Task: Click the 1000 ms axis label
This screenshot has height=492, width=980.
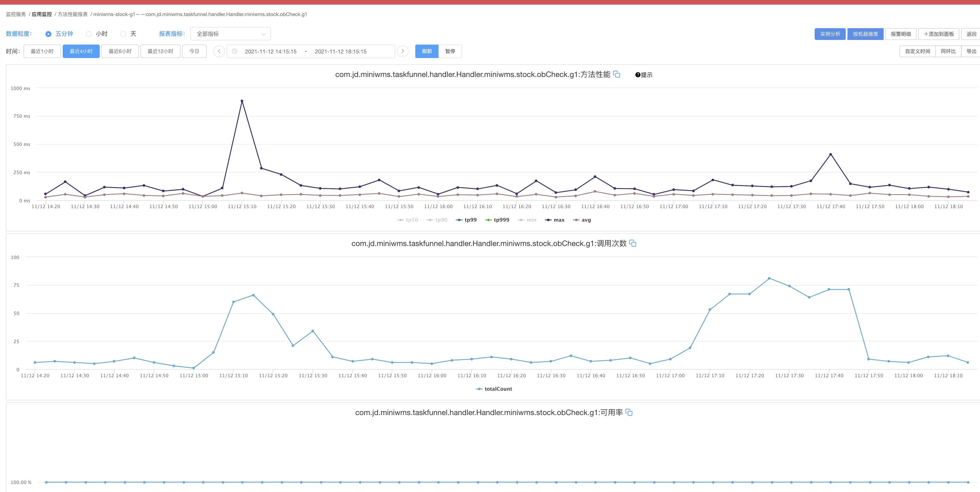Action: pos(21,88)
